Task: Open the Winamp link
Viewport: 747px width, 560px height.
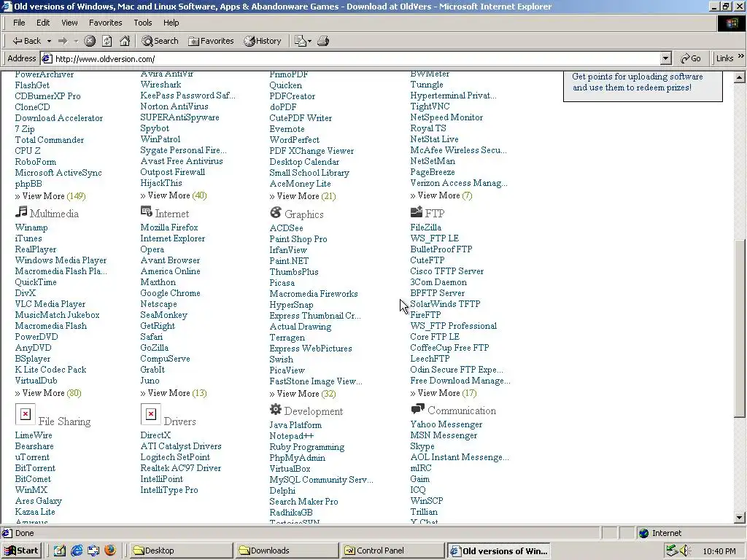Action: coord(31,227)
